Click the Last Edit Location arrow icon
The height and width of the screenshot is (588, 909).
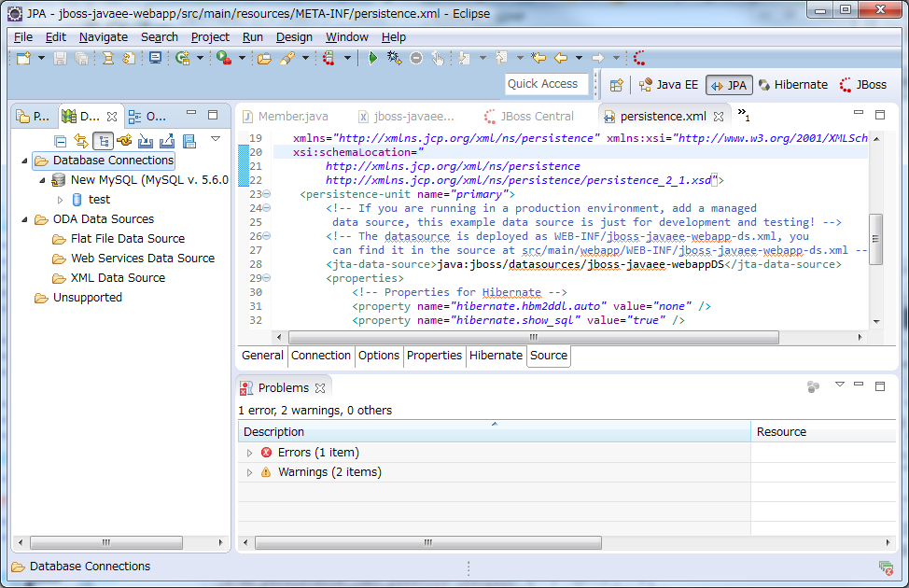point(538,58)
